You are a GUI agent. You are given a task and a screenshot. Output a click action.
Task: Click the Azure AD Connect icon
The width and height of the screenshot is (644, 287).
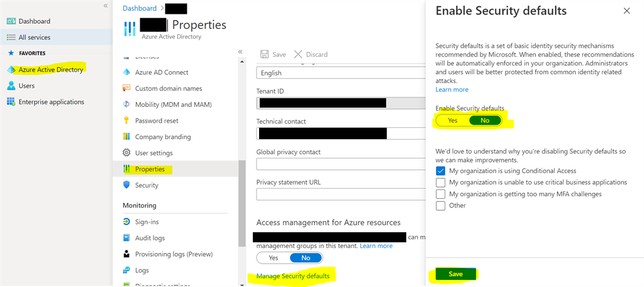(126, 72)
